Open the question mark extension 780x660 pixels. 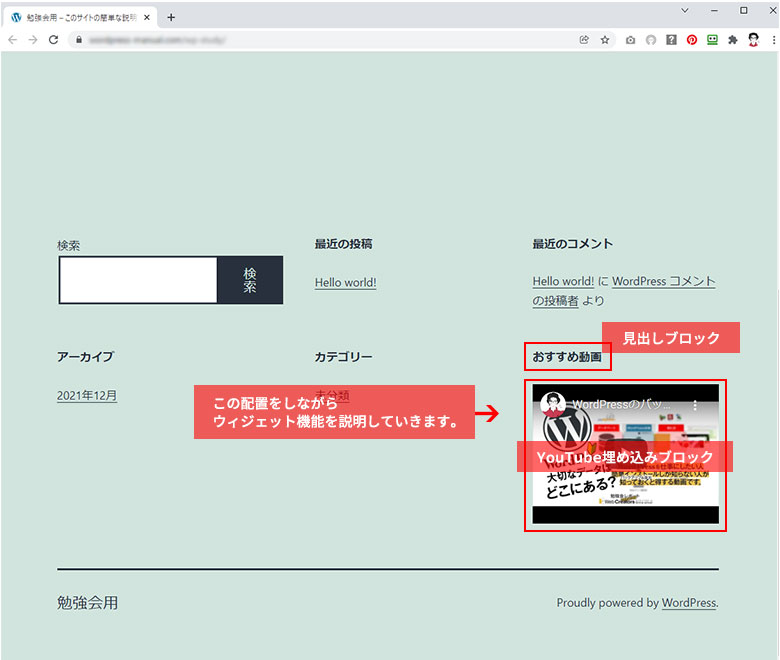point(672,40)
